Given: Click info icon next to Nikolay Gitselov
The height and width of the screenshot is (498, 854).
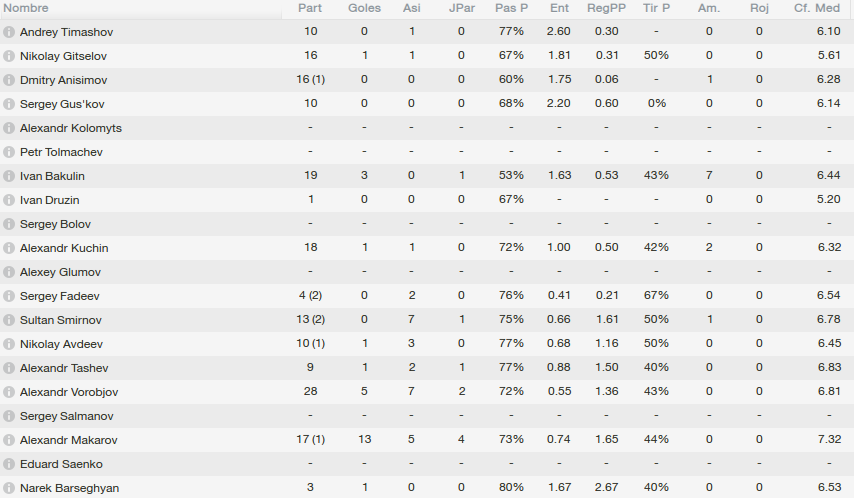Looking at the screenshot, I should (x=9, y=56).
